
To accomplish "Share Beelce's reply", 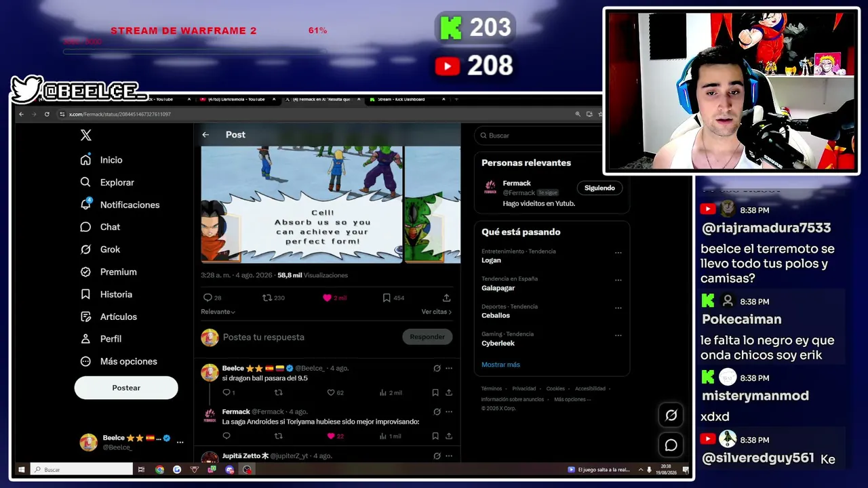I will point(449,392).
